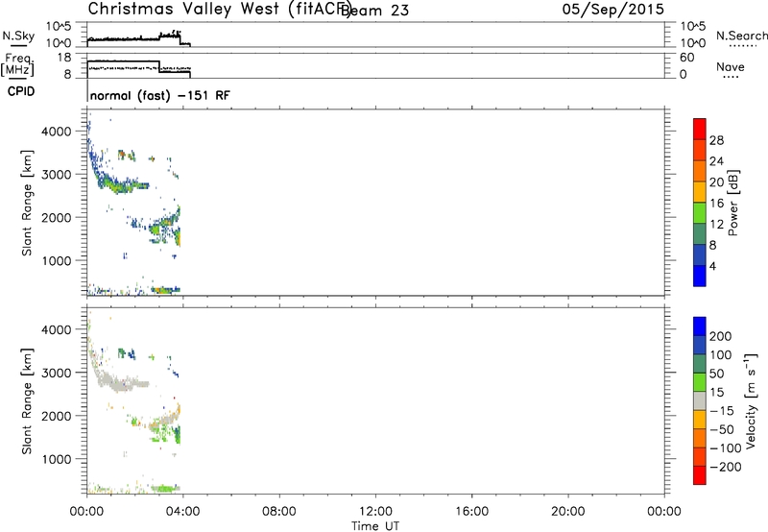Click the 'Freq. [MHz]' axis label
This screenshot has width=768, height=532.
pyautogui.click(x=17, y=64)
